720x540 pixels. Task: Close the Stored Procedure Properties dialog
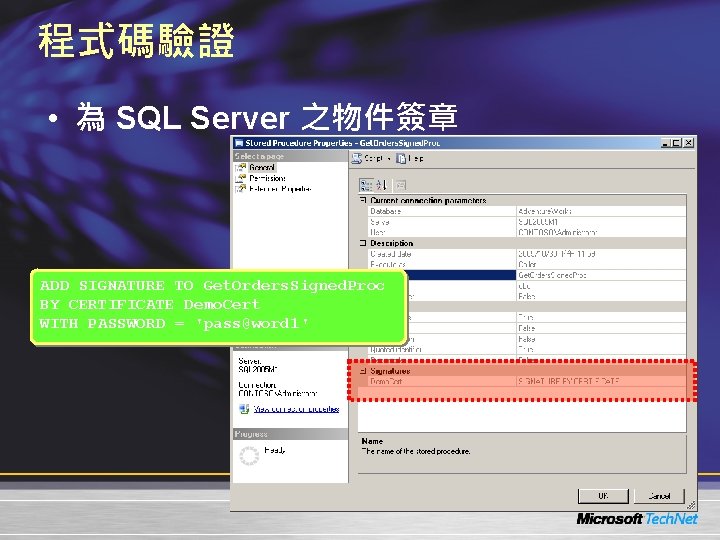click(688, 143)
